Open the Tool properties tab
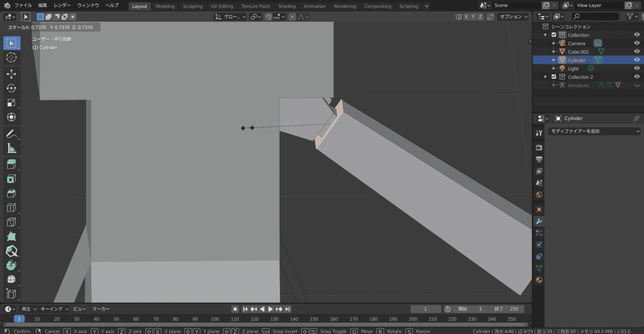Image resolution: width=644 pixels, height=334 pixels. (x=539, y=132)
